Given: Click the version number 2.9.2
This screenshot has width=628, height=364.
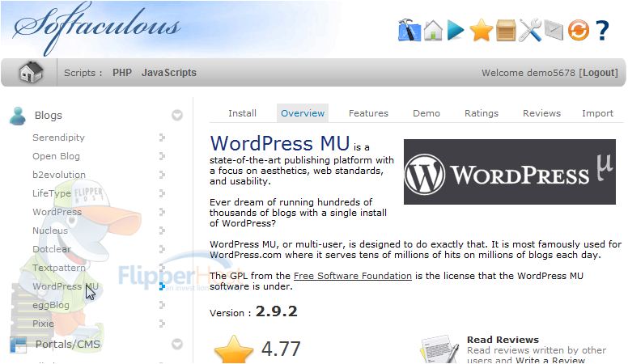Looking at the screenshot, I should [276, 311].
